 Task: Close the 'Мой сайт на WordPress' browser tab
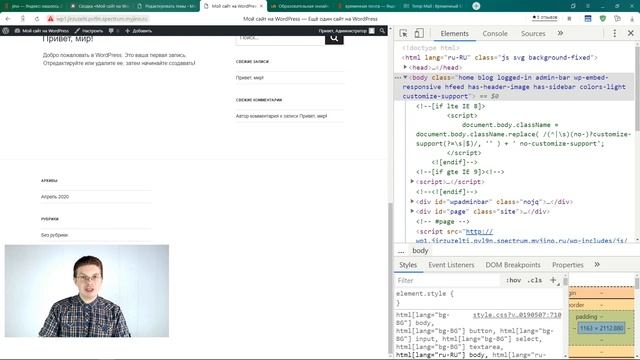pos(261,6)
